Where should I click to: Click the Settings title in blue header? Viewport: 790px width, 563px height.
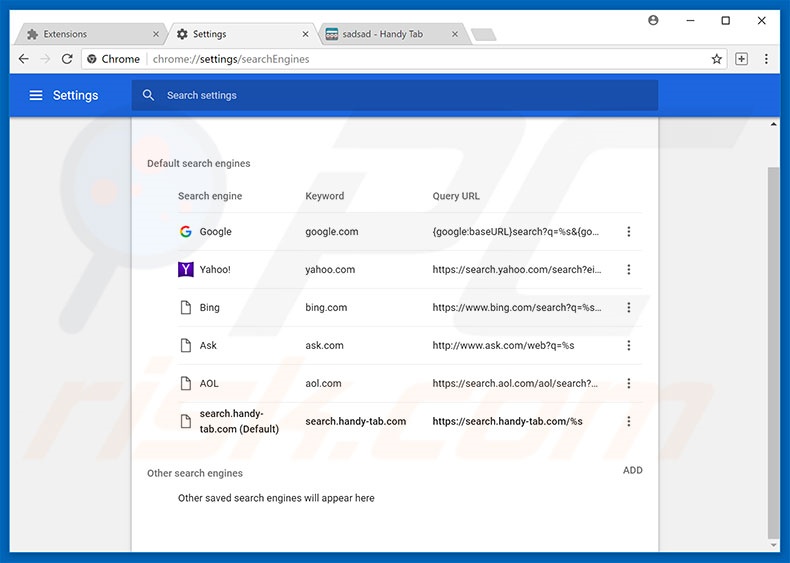click(76, 95)
